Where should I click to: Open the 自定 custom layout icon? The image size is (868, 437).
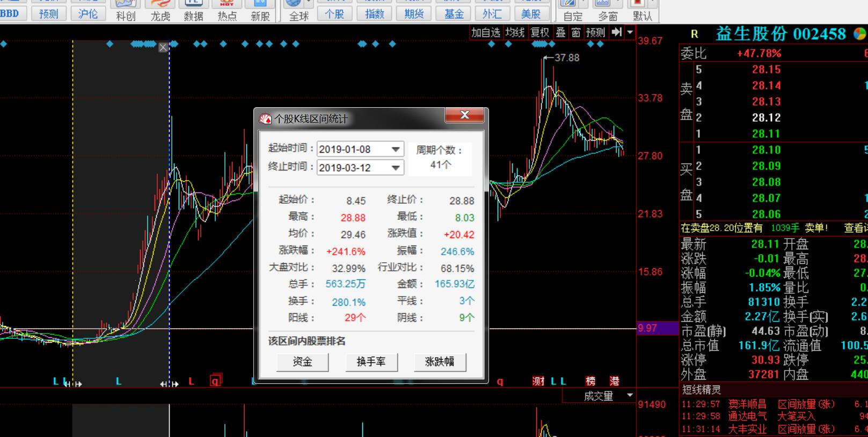[572, 11]
